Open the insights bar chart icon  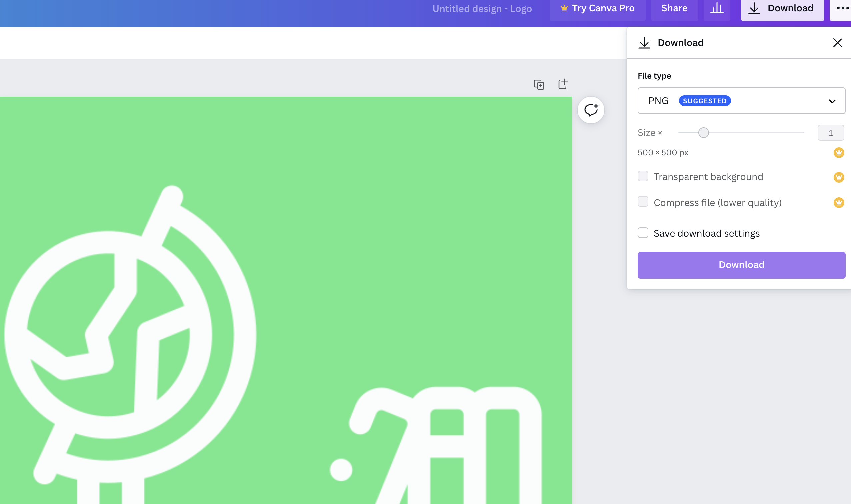[x=717, y=8]
